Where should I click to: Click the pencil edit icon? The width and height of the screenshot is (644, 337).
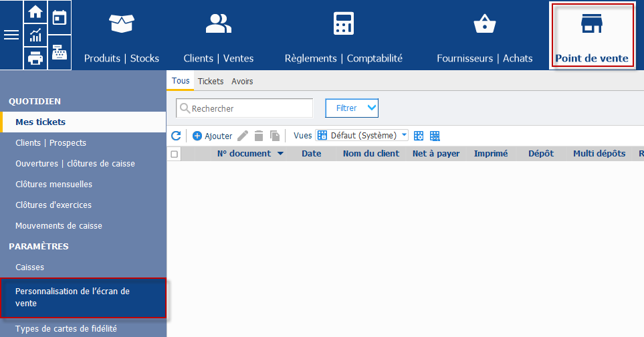(x=243, y=136)
